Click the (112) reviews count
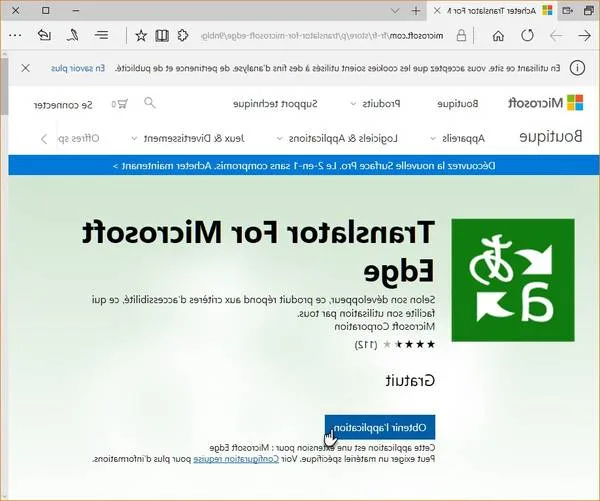Viewport: 600px width, 501px height. click(x=366, y=344)
